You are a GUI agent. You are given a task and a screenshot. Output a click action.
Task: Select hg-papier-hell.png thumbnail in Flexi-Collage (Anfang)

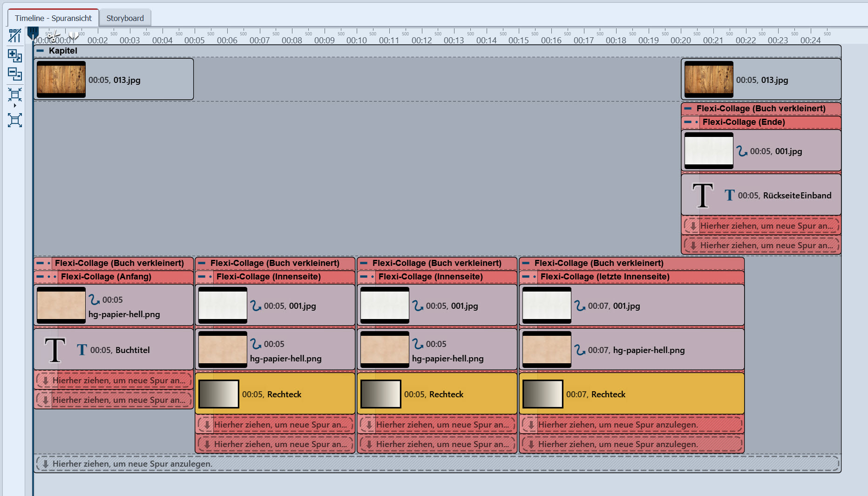pyautogui.click(x=61, y=305)
